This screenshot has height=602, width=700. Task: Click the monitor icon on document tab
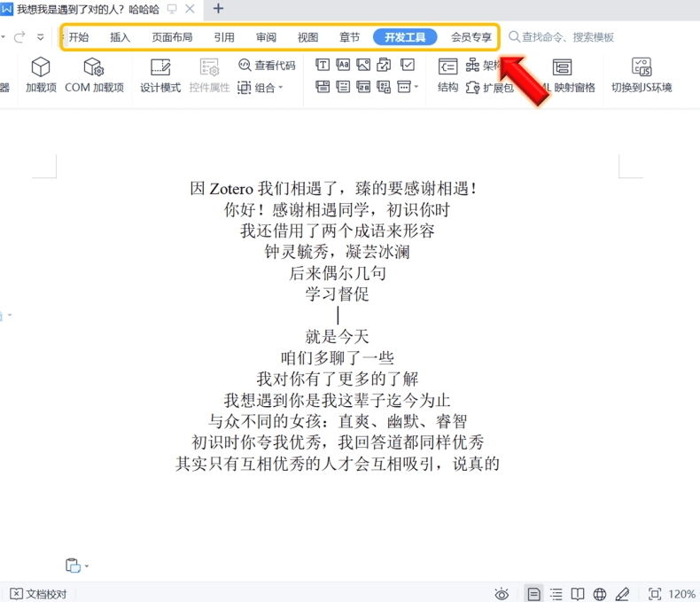pyautogui.click(x=172, y=9)
